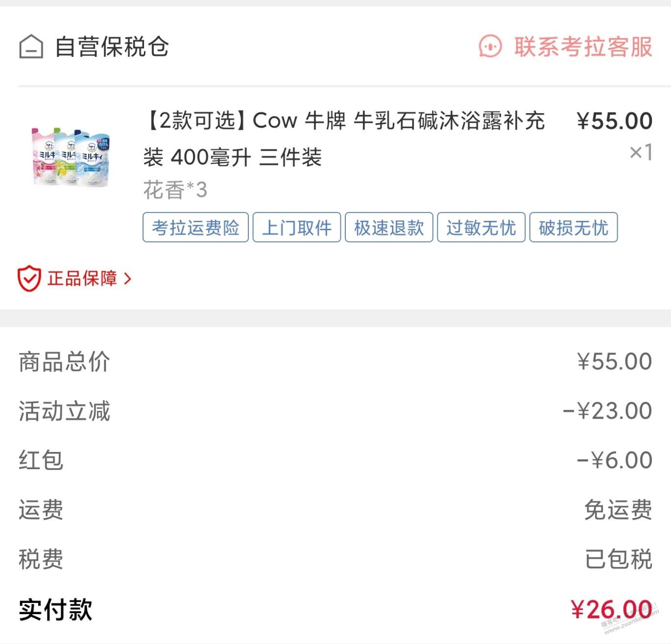Viewport: 671px width, 644px height.
Task: Tap the Kaola customer service chat icon
Action: (x=490, y=47)
